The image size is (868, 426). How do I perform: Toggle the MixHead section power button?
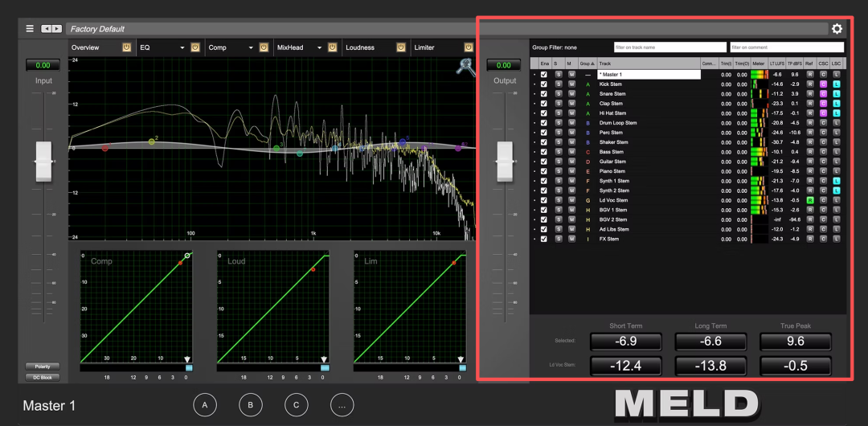(332, 47)
